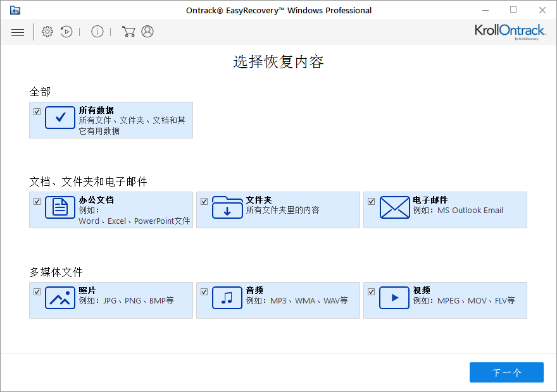Select the photo icon on 照片 tile
Screen dimensions: 557x392
click(x=60, y=298)
